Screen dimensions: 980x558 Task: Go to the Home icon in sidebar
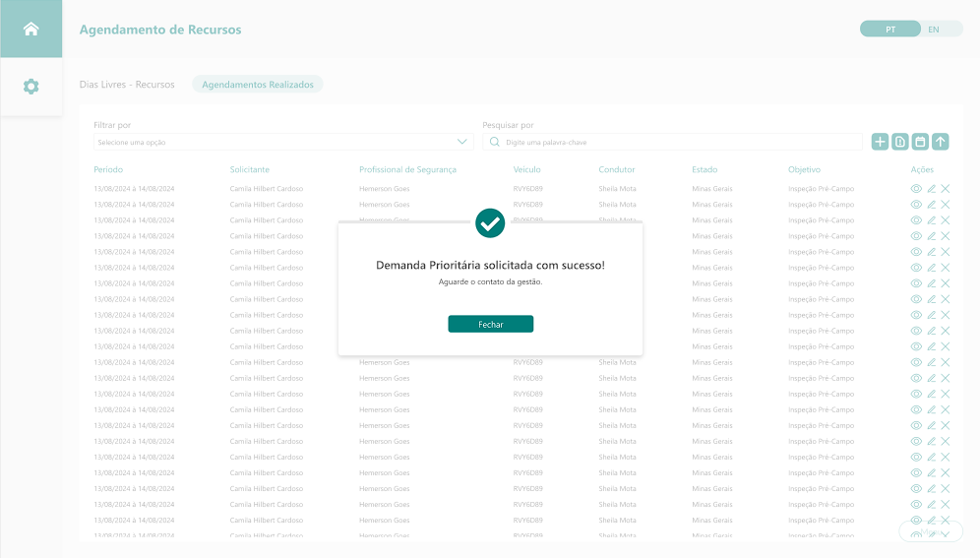click(31, 29)
